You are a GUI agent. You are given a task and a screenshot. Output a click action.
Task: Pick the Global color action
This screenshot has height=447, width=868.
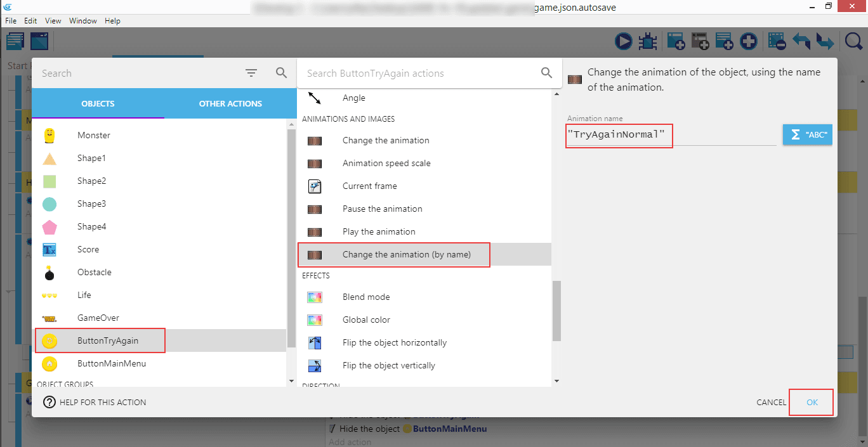coord(366,320)
